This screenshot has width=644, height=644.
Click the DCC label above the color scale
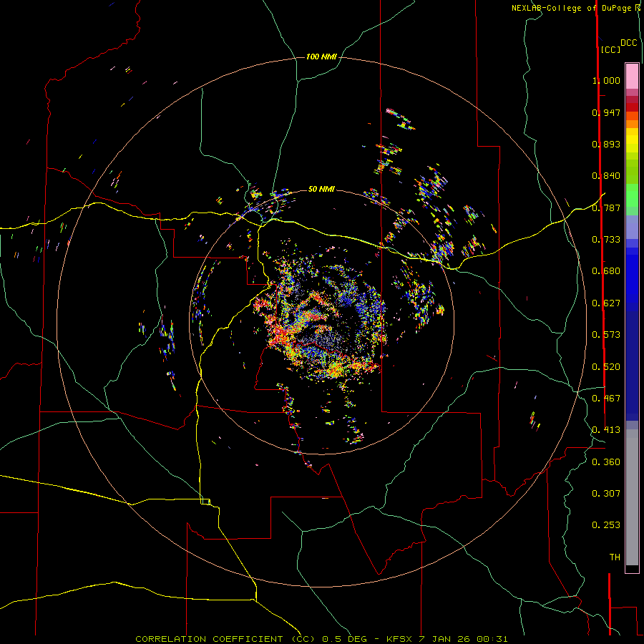628,43
